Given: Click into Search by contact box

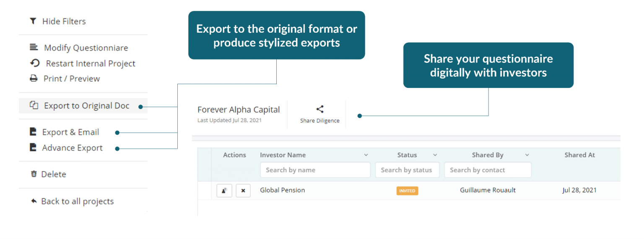Looking at the screenshot, I should tap(487, 170).
